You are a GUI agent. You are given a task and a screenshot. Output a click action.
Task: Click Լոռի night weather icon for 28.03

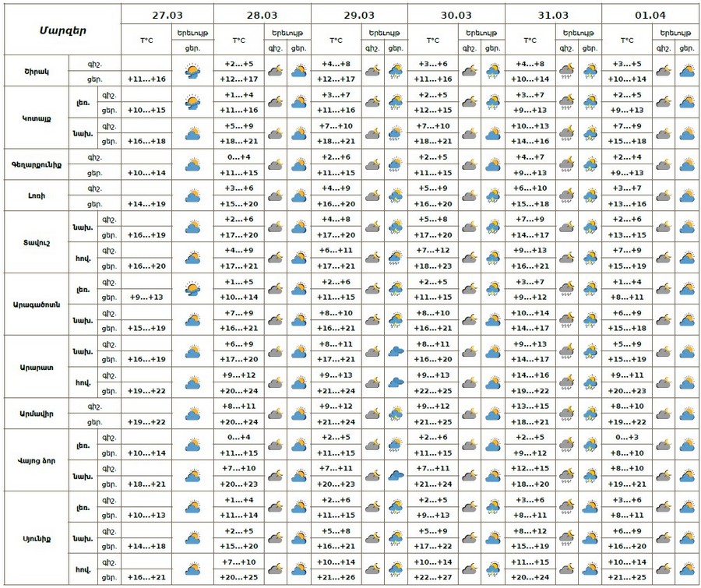276,195
